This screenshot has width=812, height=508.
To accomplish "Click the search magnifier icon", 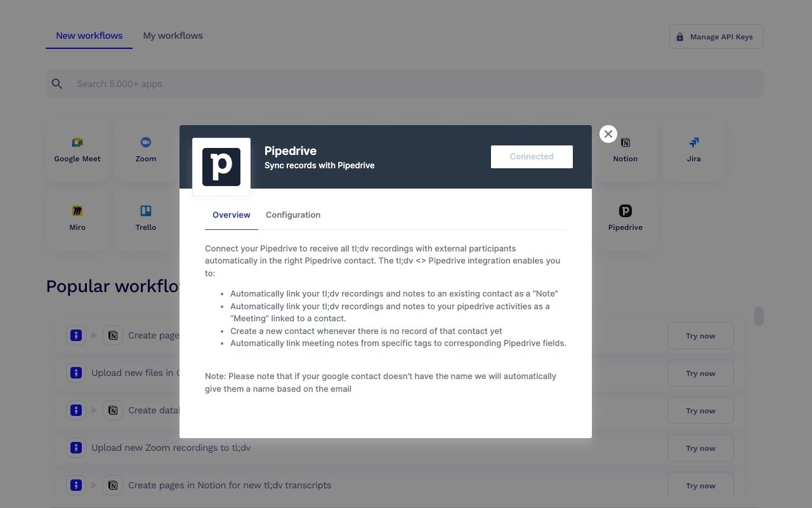I will click(57, 83).
